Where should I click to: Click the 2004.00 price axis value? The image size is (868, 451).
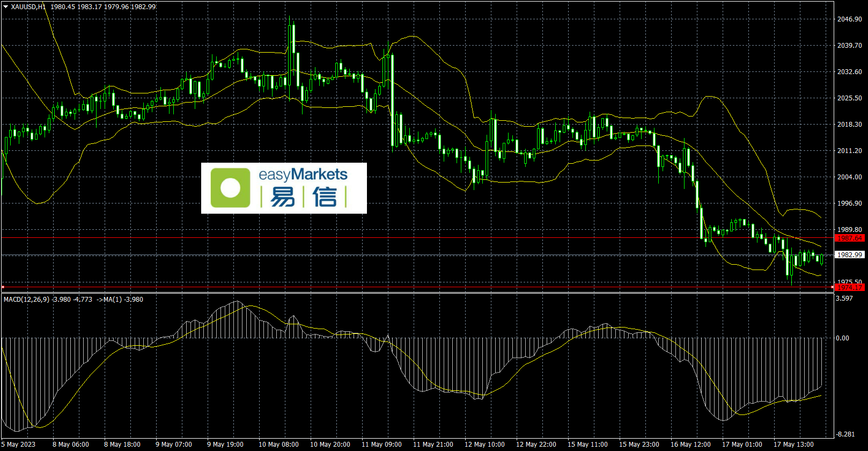click(850, 177)
